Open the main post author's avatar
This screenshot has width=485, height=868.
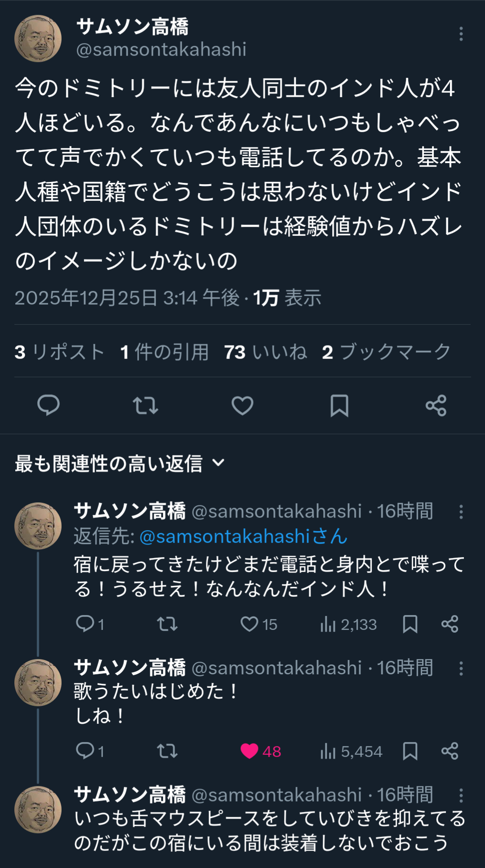tap(38, 39)
